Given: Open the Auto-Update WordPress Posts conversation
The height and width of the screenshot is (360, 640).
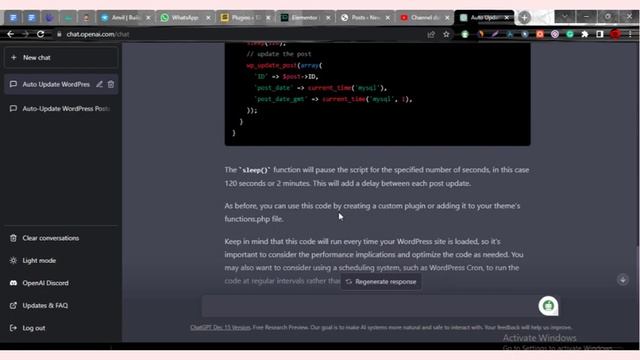Looking at the screenshot, I should point(61,109).
